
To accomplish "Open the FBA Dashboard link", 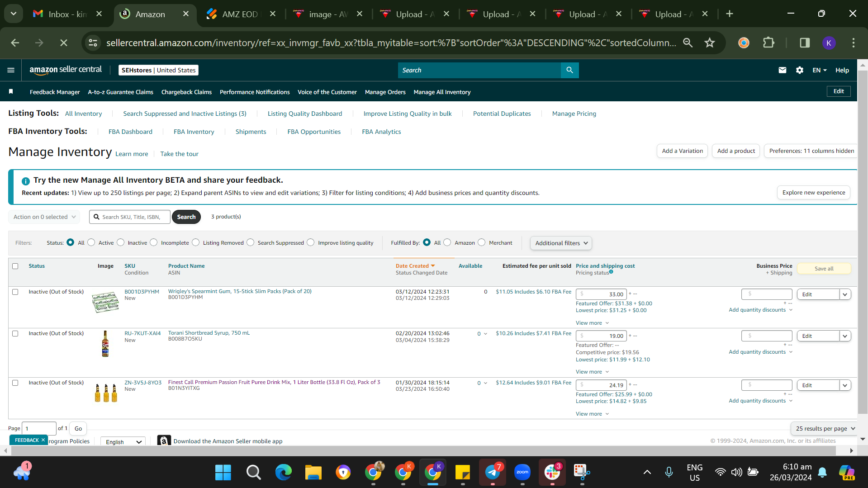I will [x=130, y=132].
